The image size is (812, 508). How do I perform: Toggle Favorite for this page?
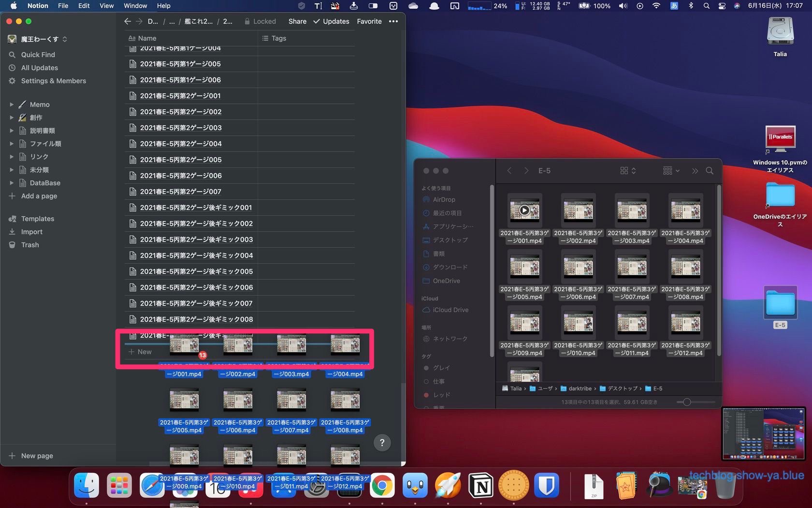point(369,21)
